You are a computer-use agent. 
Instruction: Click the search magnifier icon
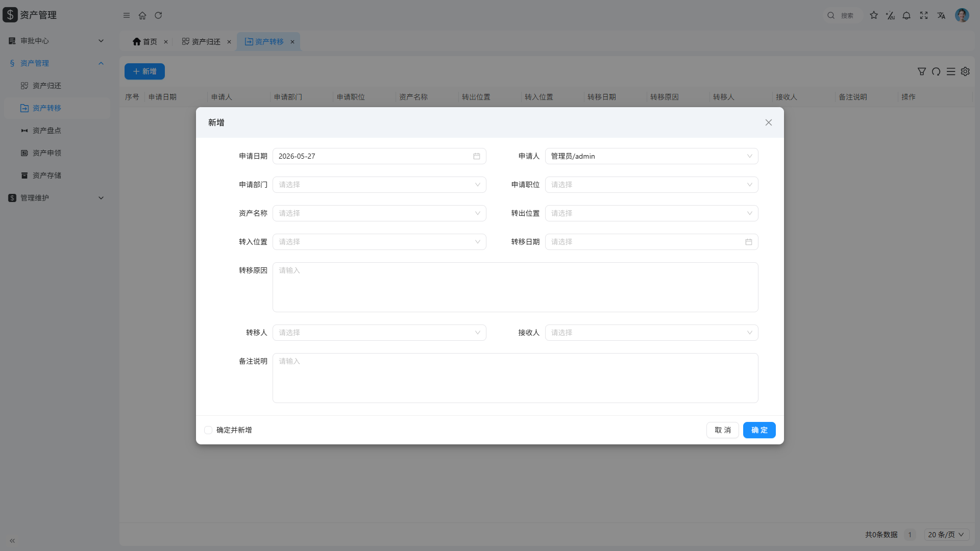(831, 15)
